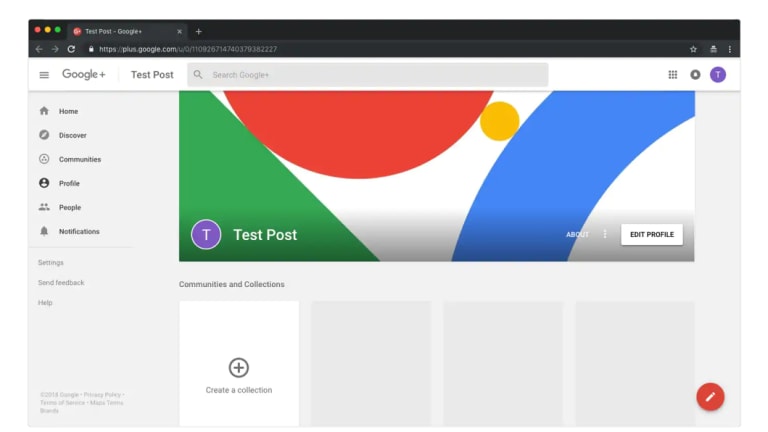Click the plus icon in collection card
Screen dimensions: 768x432
pos(239,367)
